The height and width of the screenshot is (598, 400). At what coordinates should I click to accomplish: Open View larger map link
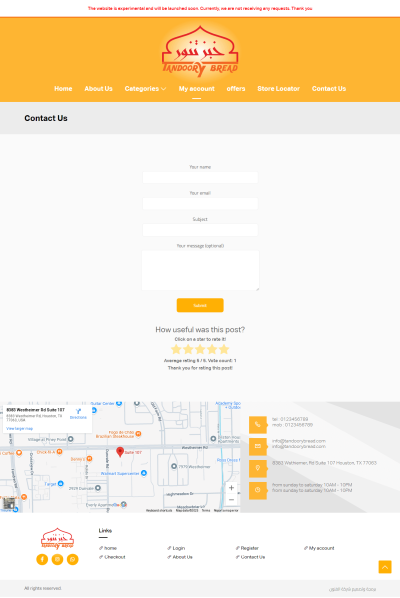(19, 429)
